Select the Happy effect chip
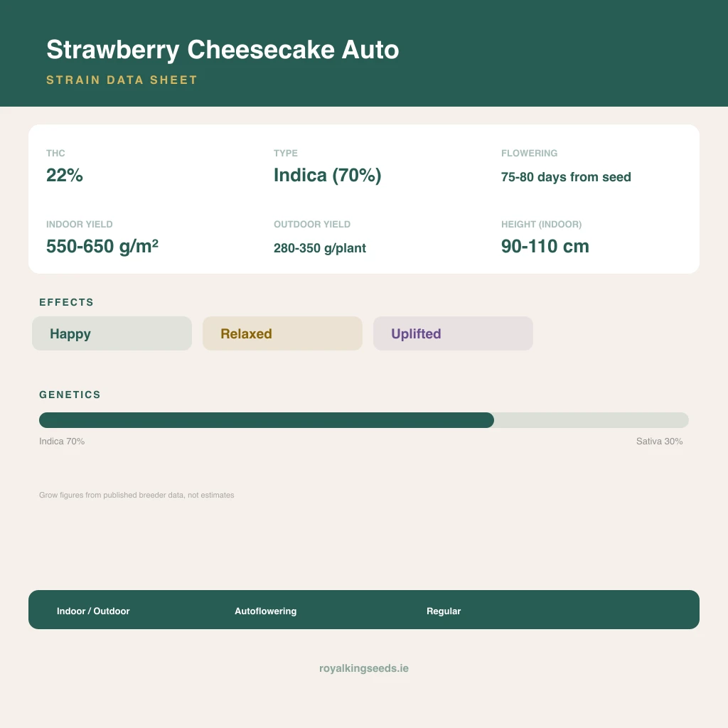The height and width of the screenshot is (728, 728). pos(112,333)
